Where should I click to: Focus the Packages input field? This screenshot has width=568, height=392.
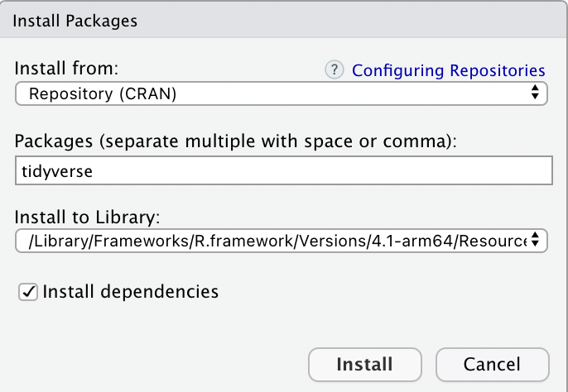point(284,170)
